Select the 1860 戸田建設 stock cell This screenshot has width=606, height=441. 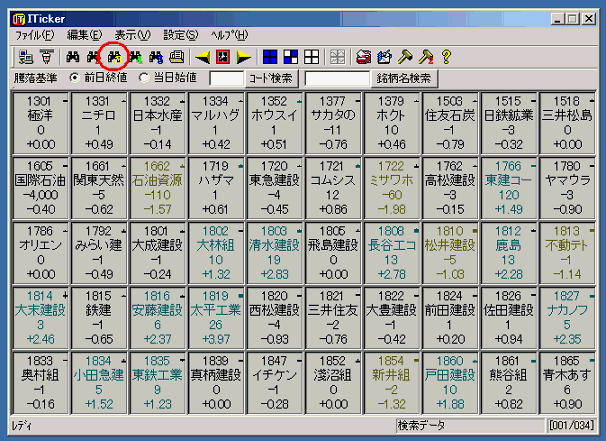click(450, 383)
